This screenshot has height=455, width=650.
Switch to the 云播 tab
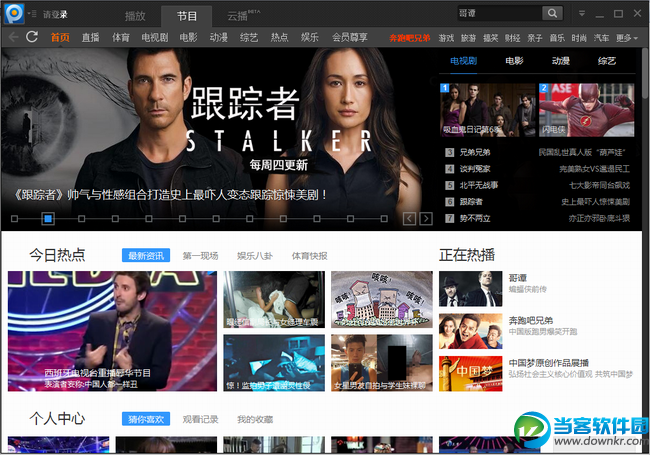242,16
